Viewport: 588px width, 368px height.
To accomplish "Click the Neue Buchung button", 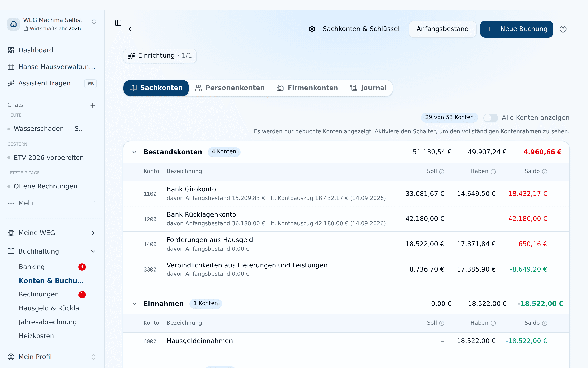I will [517, 29].
